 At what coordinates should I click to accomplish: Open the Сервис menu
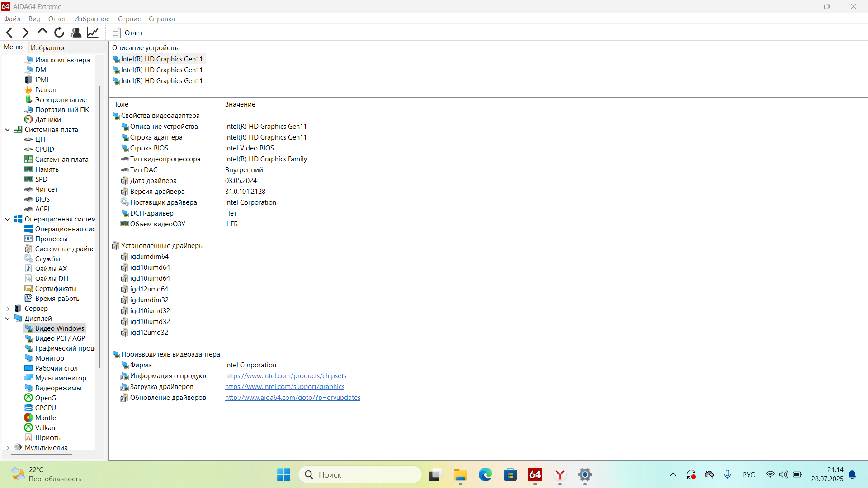(x=129, y=19)
